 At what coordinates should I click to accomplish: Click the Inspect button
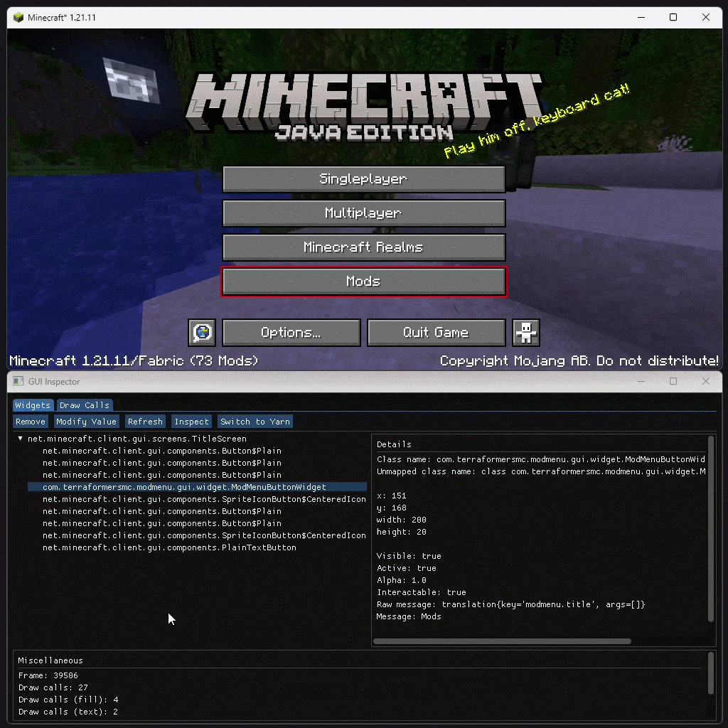click(x=192, y=422)
